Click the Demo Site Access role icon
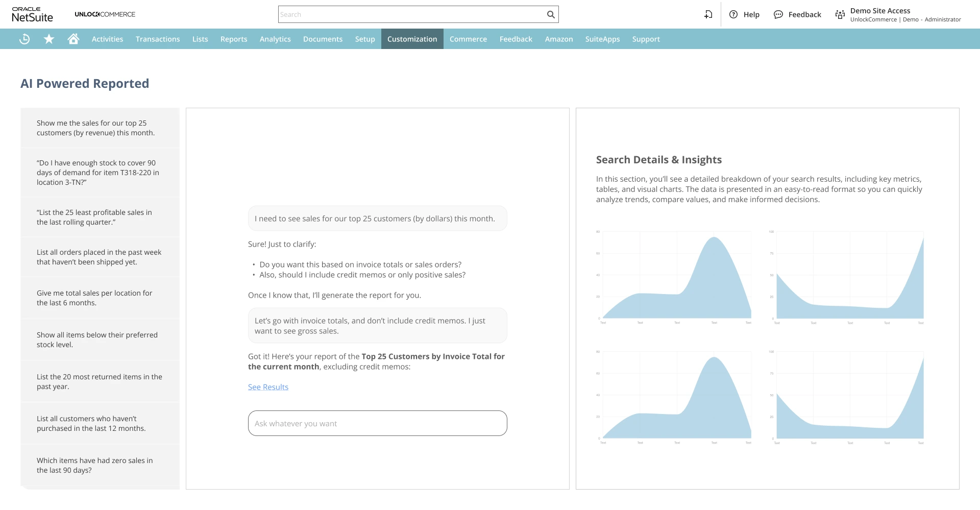Screen dimensions: 980x510 [x=840, y=15]
